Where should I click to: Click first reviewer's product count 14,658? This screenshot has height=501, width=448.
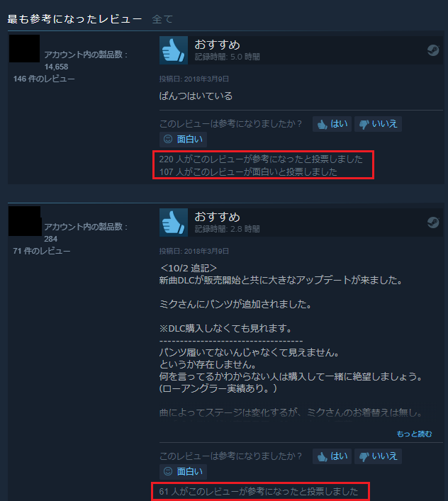pyautogui.click(x=56, y=67)
